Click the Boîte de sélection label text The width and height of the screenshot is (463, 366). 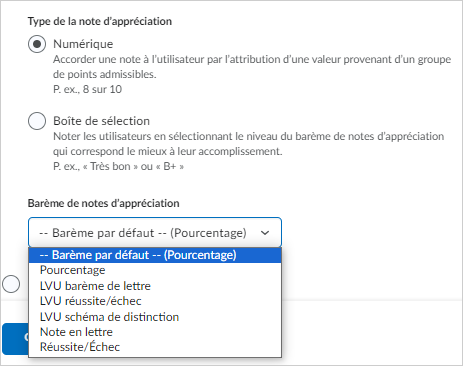[x=101, y=121]
